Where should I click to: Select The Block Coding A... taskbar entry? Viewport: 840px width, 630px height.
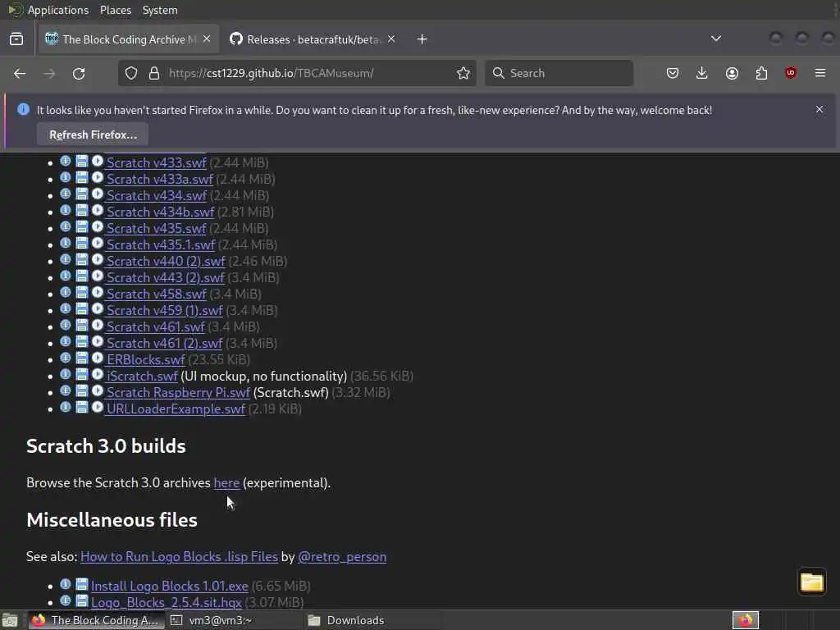[x=95, y=620]
